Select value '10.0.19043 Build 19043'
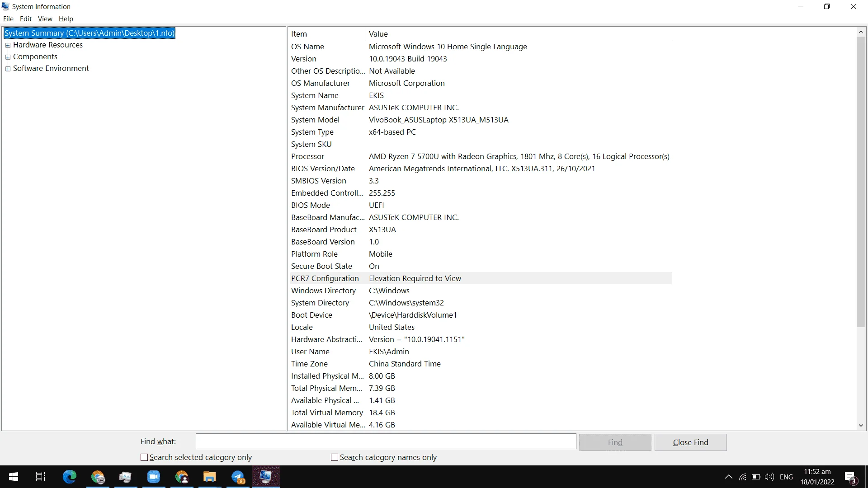This screenshot has width=868, height=488. tap(408, 59)
